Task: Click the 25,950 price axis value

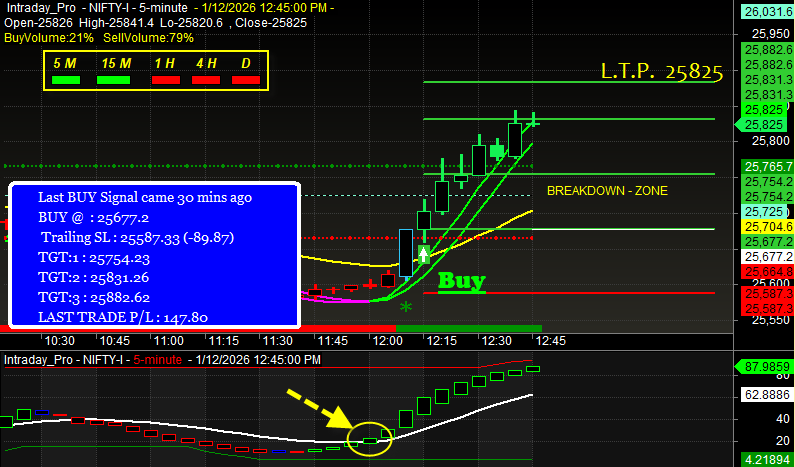Action: click(x=770, y=34)
